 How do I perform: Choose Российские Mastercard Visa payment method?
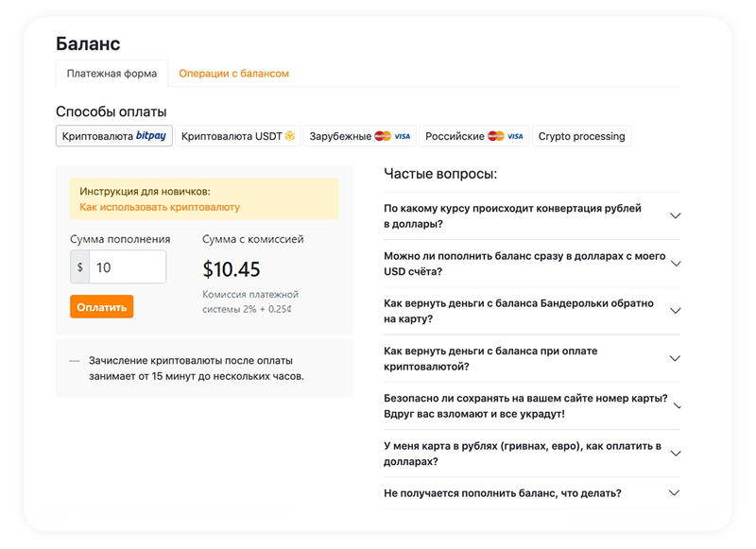(x=473, y=136)
